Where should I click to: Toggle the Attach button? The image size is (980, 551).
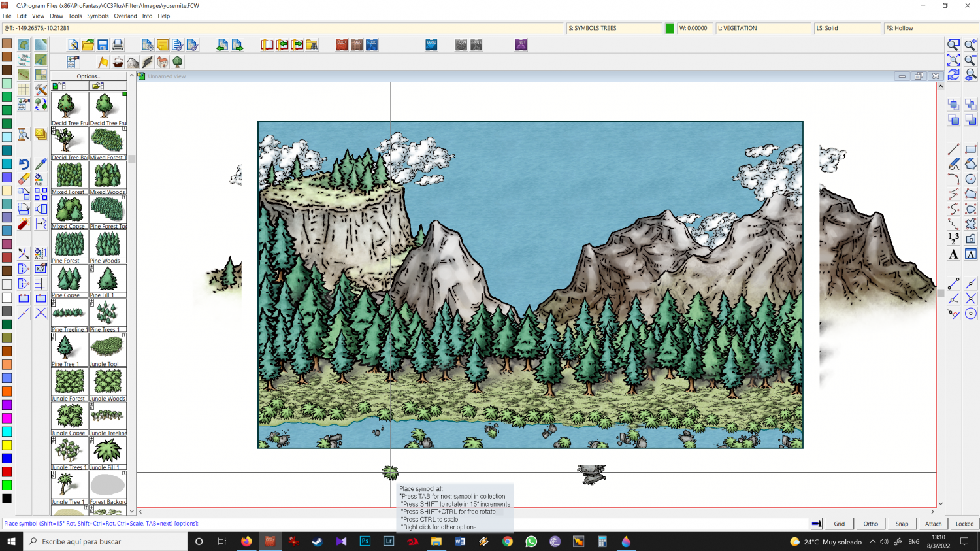pyautogui.click(x=933, y=524)
